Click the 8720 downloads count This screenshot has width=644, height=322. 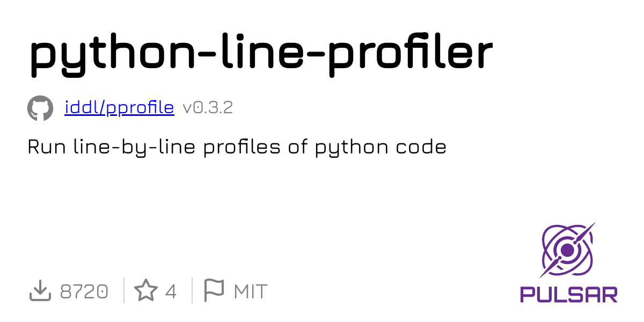pyautogui.click(x=84, y=292)
